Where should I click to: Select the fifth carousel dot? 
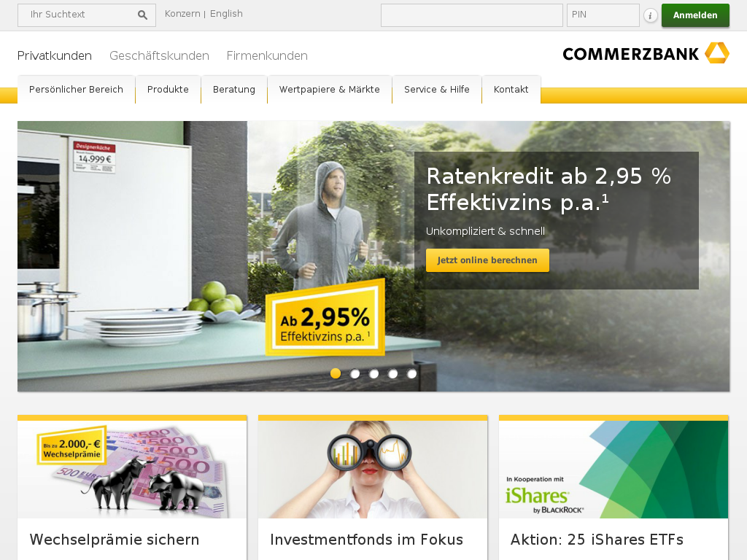click(x=411, y=374)
